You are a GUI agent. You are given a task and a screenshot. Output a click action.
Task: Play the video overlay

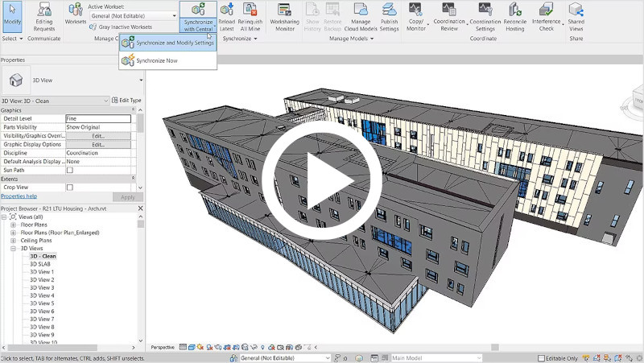coord(322,180)
